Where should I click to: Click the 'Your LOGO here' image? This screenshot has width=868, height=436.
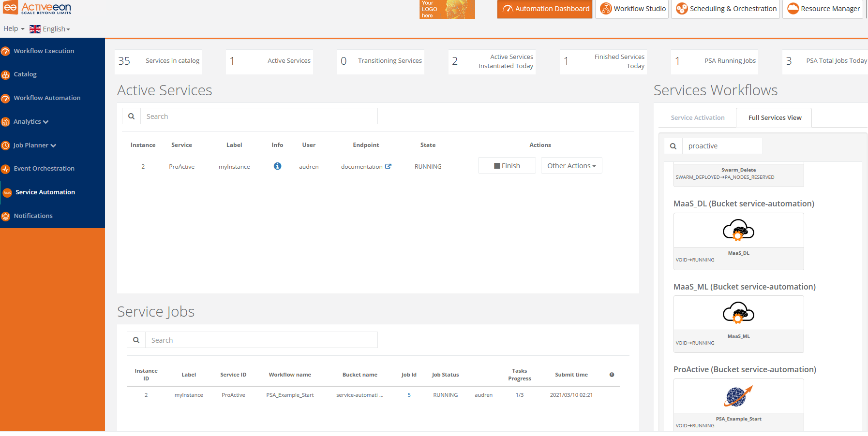pyautogui.click(x=447, y=9)
